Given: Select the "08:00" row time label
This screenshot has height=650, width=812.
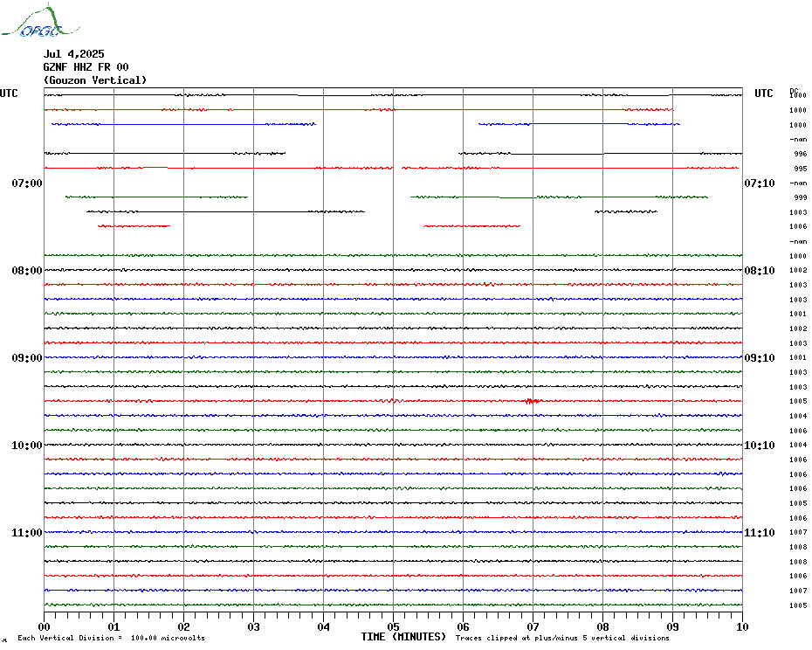Looking at the screenshot, I should pos(27,271).
